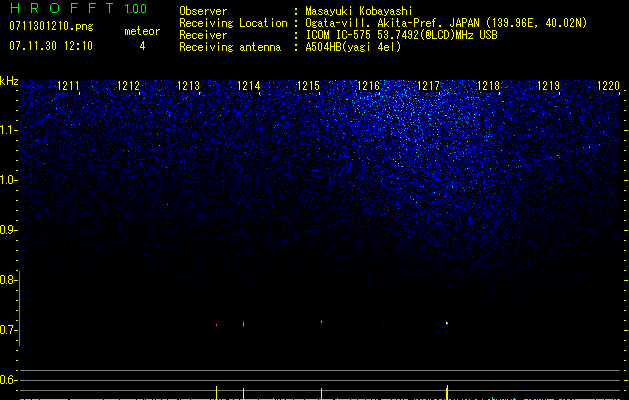
Task: Click the version number 1.00
Action: click(x=136, y=8)
